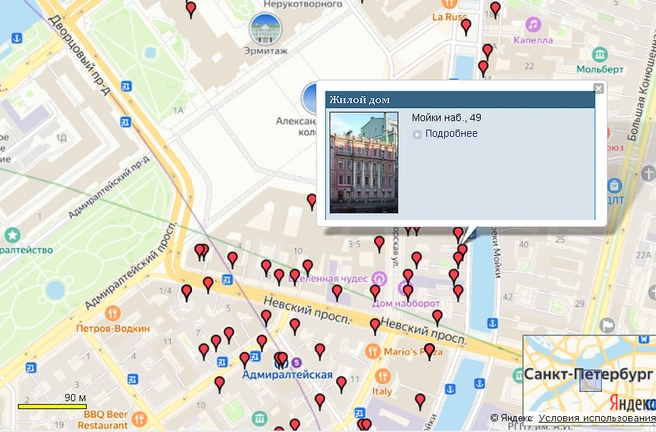Open the La Russ restaurant label

pos(449,17)
